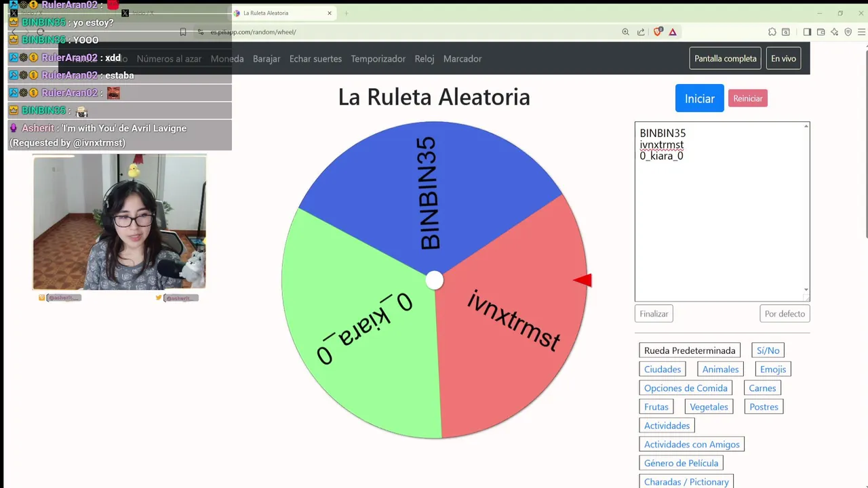Image resolution: width=868 pixels, height=488 pixels.
Task: Open Brave Shields lion icon
Action: click(658, 32)
